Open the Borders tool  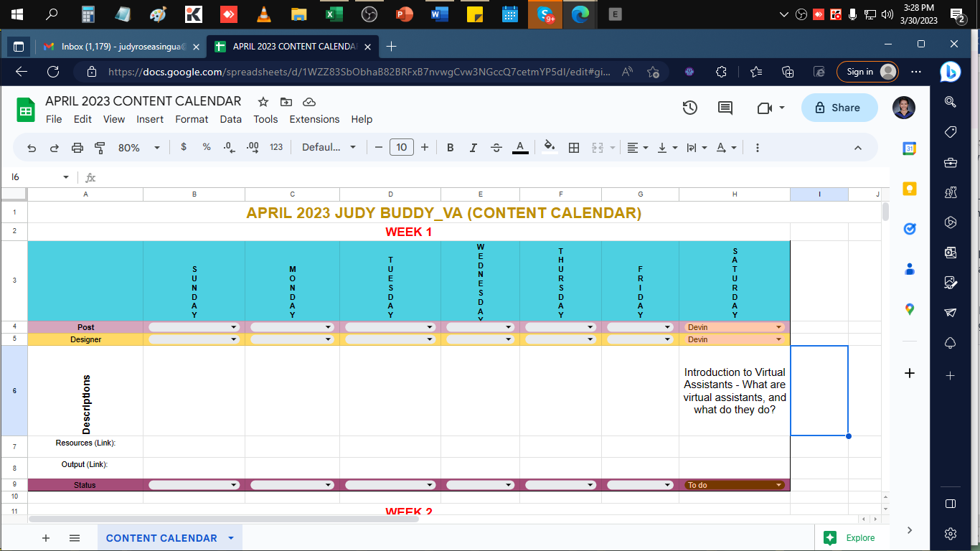click(x=574, y=148)
